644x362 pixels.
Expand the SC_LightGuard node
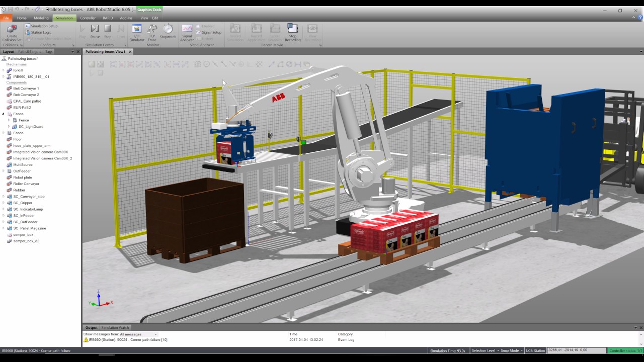(x=9, y=127)
